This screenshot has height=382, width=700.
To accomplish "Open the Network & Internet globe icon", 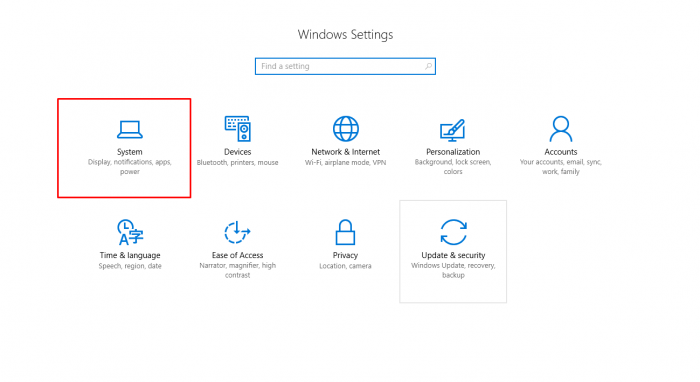I will point(346,129).
